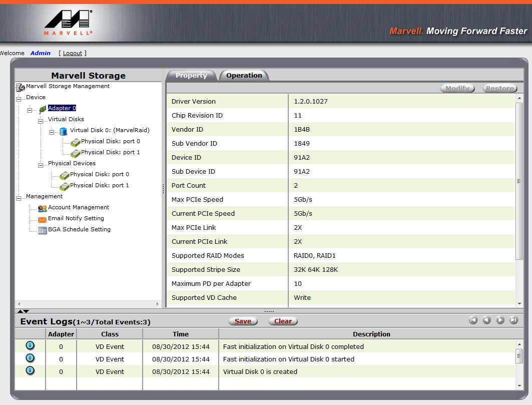Click Driver Version value 1.2.0.1027
The image size is (532, 405).
(x=310, y=101)
